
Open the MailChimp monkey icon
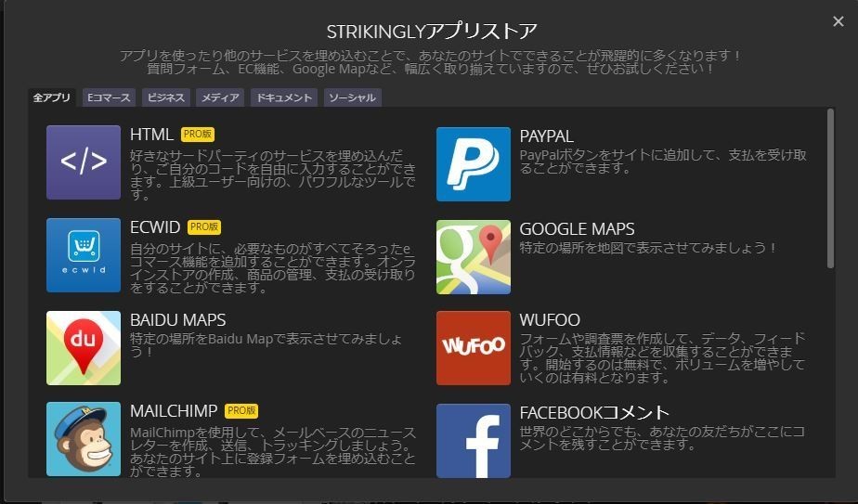[x=84, y=438]
